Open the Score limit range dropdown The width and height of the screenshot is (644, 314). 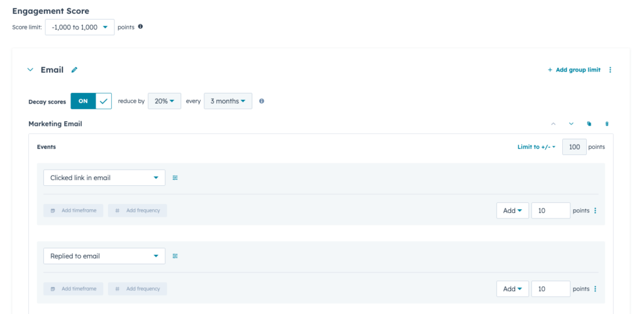pos(79,27)
